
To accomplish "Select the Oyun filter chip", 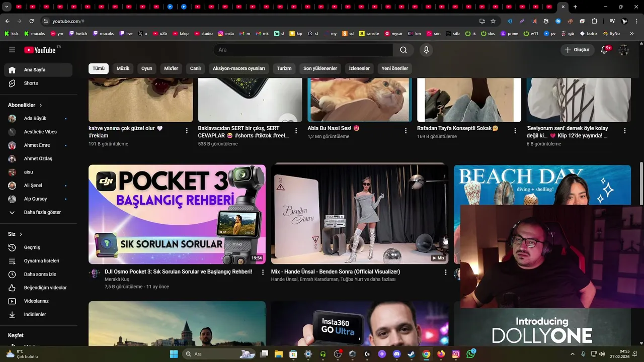I will pos(147,68).
